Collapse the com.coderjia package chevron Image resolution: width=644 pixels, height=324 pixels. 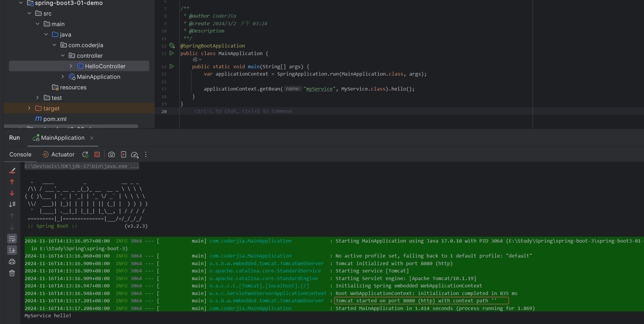54,45
